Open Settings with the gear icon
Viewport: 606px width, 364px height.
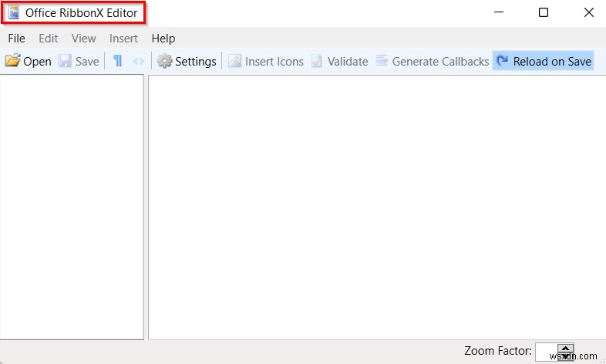[x=187, y=61]
